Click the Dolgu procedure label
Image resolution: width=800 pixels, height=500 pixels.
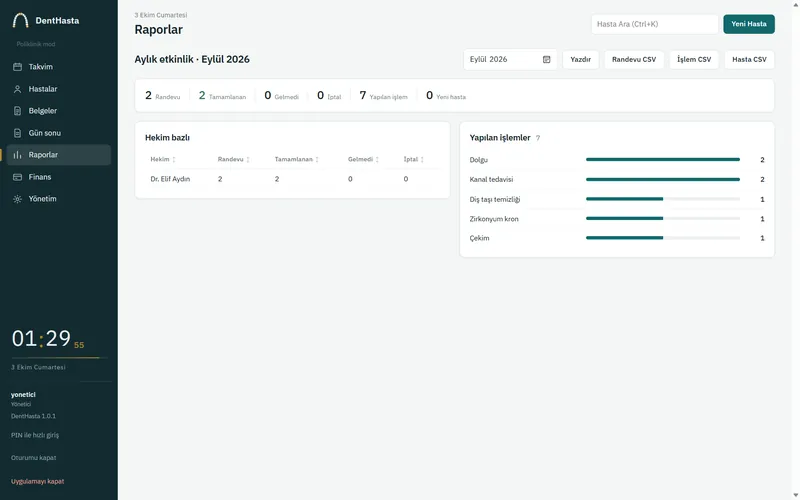coord(479,160)
